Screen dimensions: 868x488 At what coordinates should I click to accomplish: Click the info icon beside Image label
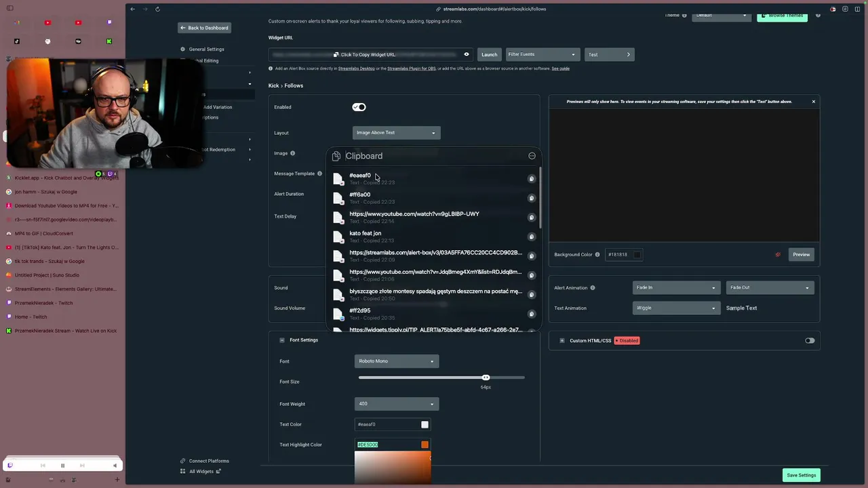point(292,153)
